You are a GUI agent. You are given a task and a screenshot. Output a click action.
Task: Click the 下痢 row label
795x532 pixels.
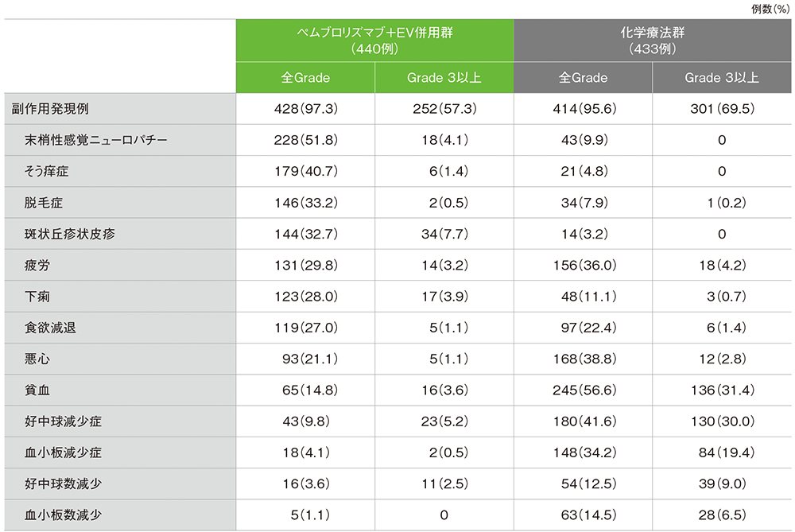(37, 296)
